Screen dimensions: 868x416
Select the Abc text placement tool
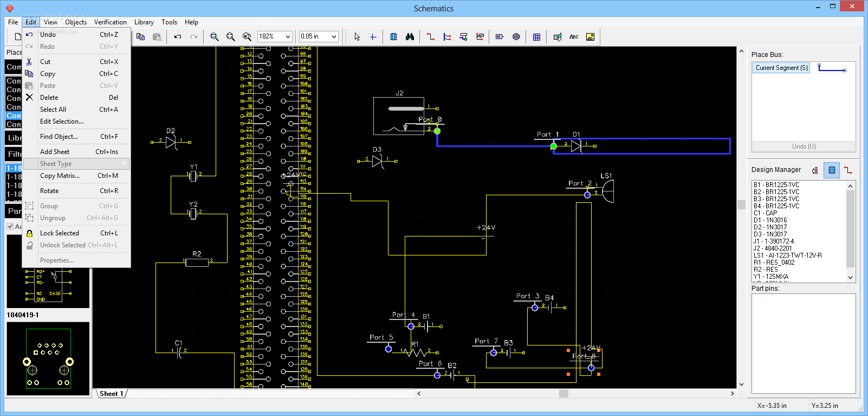574,37
